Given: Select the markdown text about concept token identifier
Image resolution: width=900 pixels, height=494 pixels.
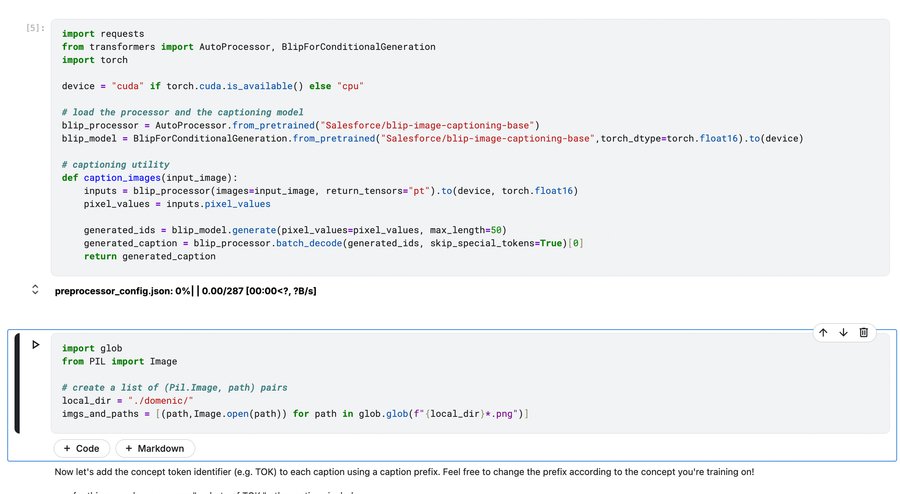Looking at the screenshot, I should (x=400, y=471).
